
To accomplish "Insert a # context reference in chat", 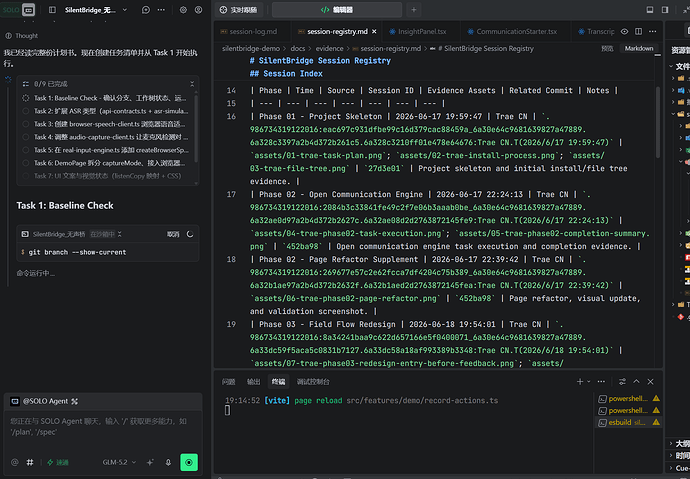I will 30,462.
